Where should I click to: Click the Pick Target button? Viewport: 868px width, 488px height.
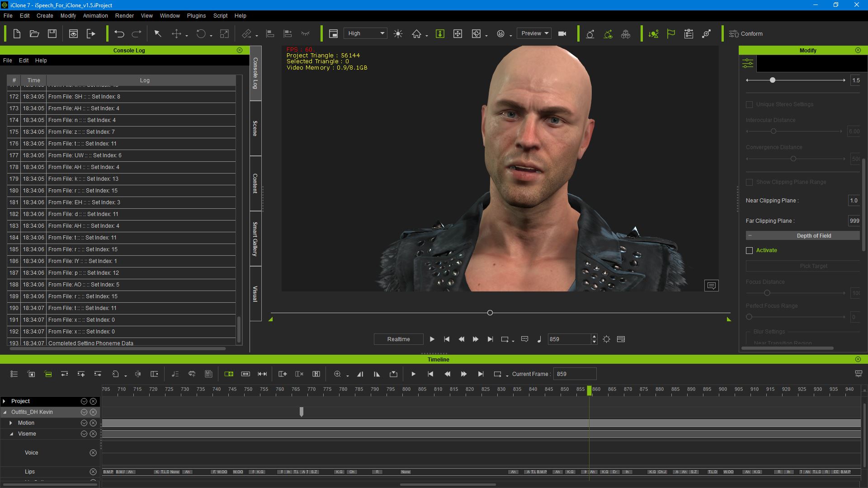pyautogui.click(x=803, y=266)
